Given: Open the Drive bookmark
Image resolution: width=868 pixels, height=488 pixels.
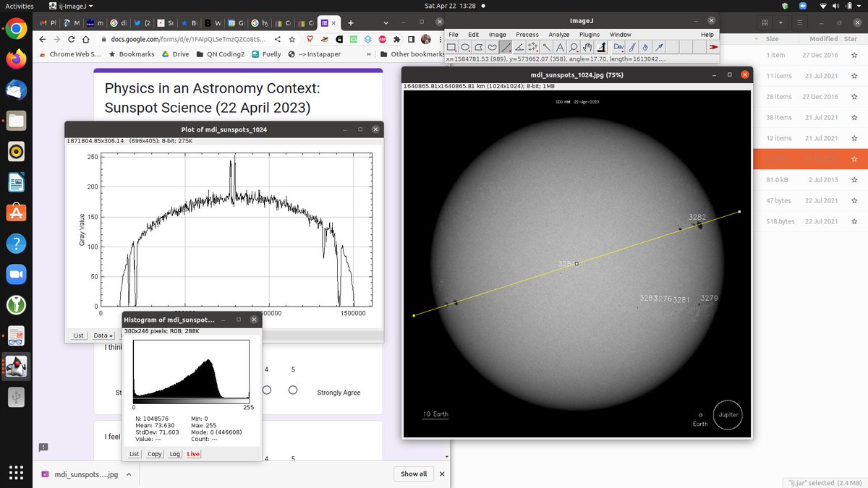Looking at the screenshot, I should [x=175, y=54].
